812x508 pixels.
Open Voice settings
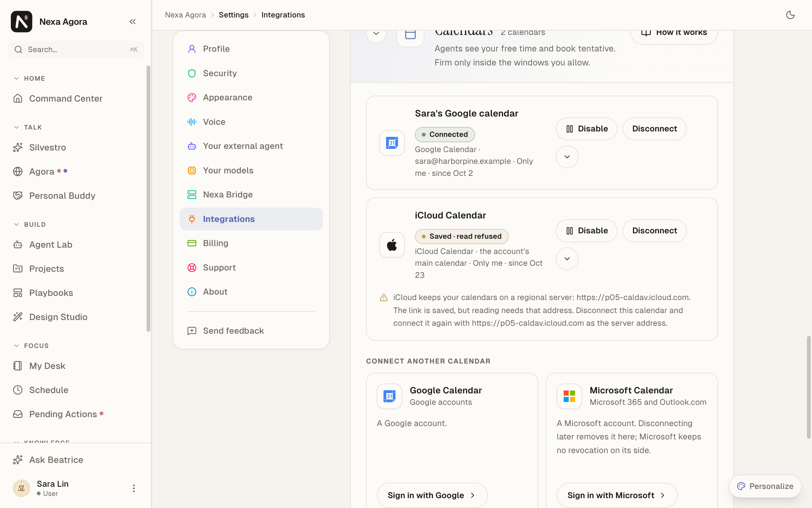pos(251,122)
